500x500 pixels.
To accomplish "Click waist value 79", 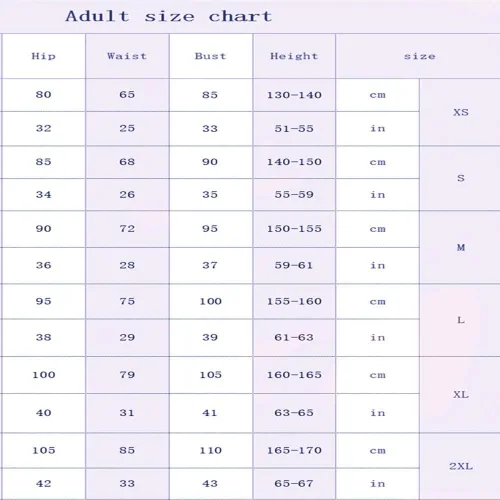I will [x=127, y=375].
